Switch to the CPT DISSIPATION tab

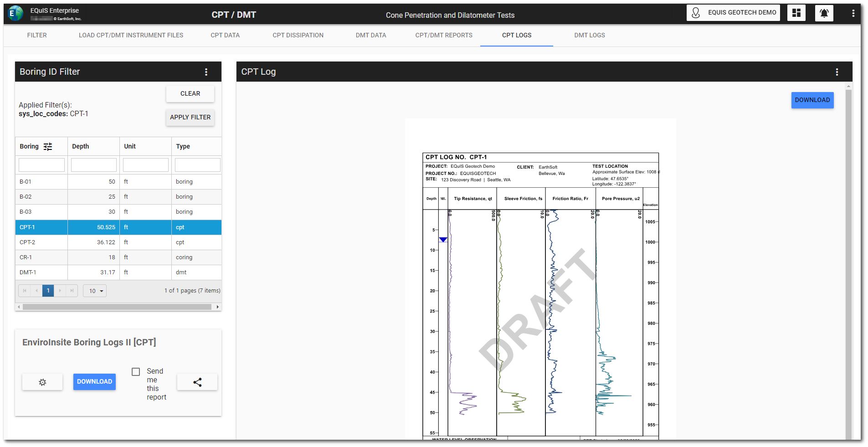tap(298, 35)
